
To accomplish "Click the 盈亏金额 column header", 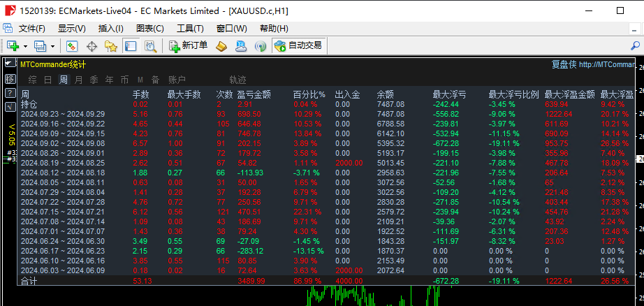I will coord(254,94).
